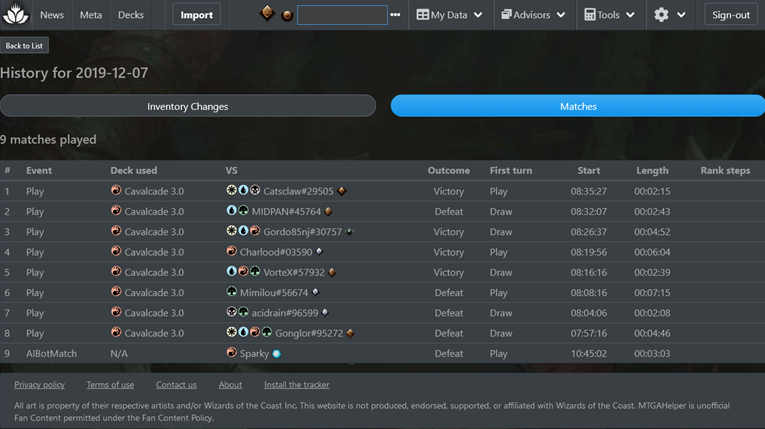Focus the header search input field
The height and width of the screenshot is (429, 765).
pyautogui.click(x=342, y=15)
